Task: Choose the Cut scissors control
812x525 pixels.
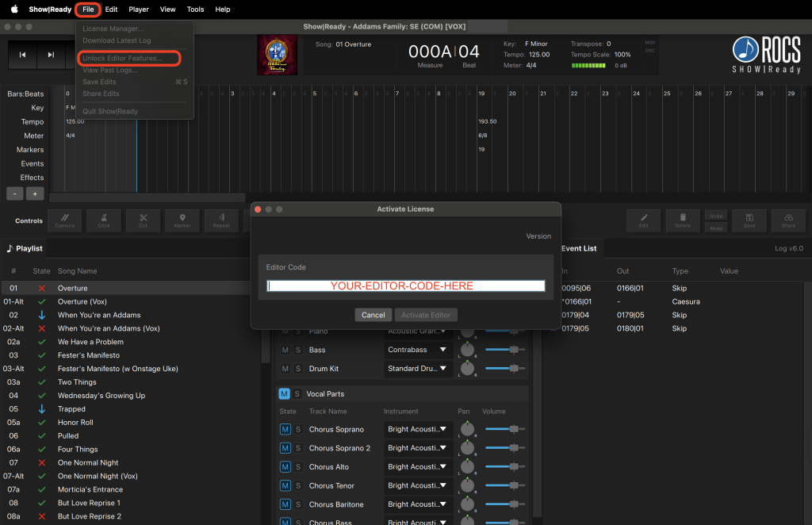Action: [x=143, y=220]
